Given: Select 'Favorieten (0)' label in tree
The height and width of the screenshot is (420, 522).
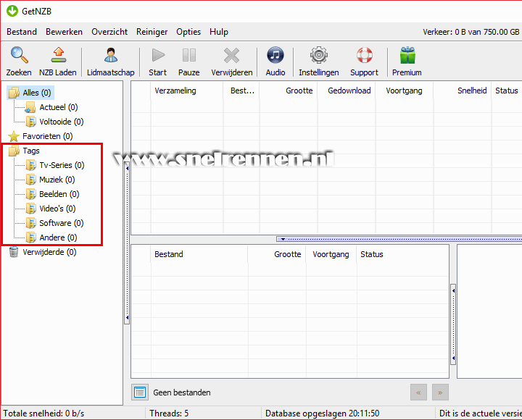Looking at the screenshot, I should coord(48,136).
